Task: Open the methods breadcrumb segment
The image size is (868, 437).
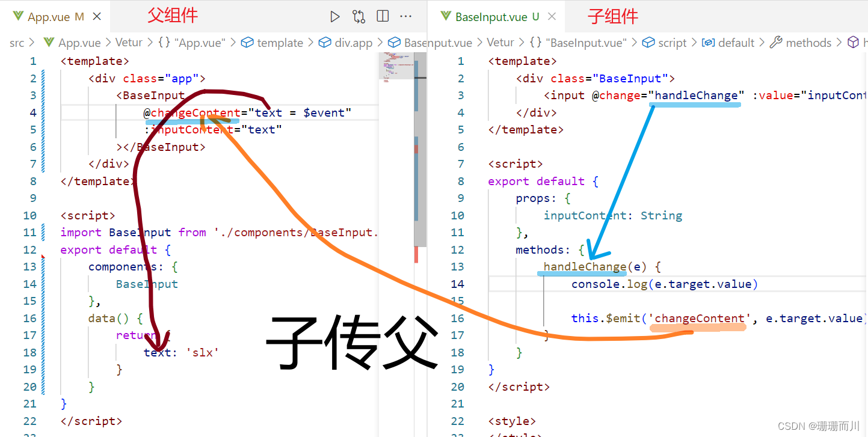Action: [x=808, y=43]
